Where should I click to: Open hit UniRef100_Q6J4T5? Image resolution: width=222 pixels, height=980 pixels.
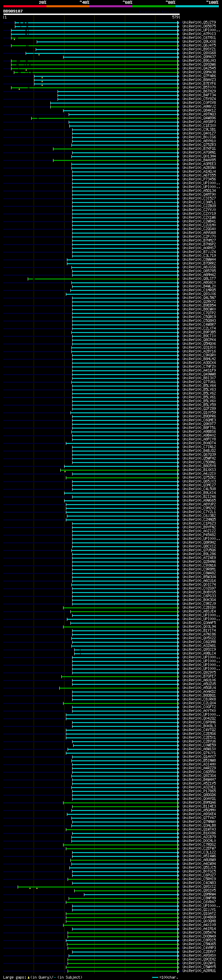click(x=199, y=45)
